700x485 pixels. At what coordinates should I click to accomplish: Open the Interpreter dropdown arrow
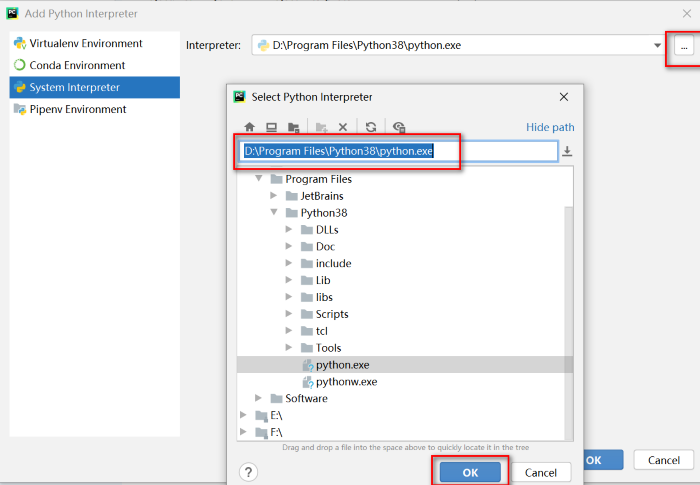pos(657,46)
